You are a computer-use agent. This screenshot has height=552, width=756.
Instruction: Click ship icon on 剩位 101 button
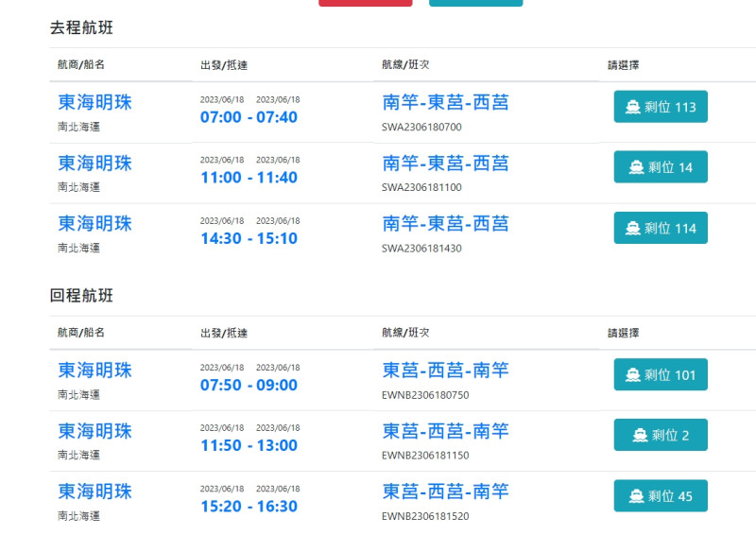tap(632, 374)
